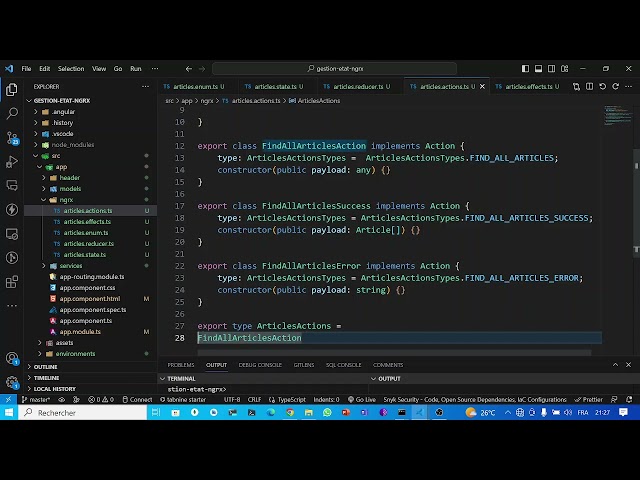The image size is (640, 480).
Task: Click tabnine starter status item
Action: pos(182,400)
